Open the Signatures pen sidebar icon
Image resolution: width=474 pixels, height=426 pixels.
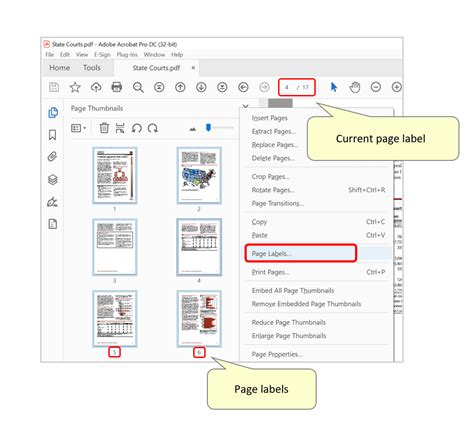pos(53,202)
